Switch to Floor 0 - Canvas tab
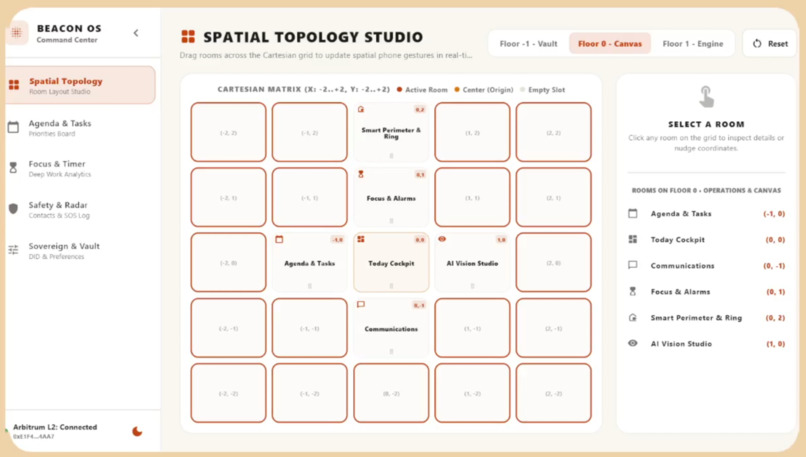806x457 pixels. pos(610,44)
